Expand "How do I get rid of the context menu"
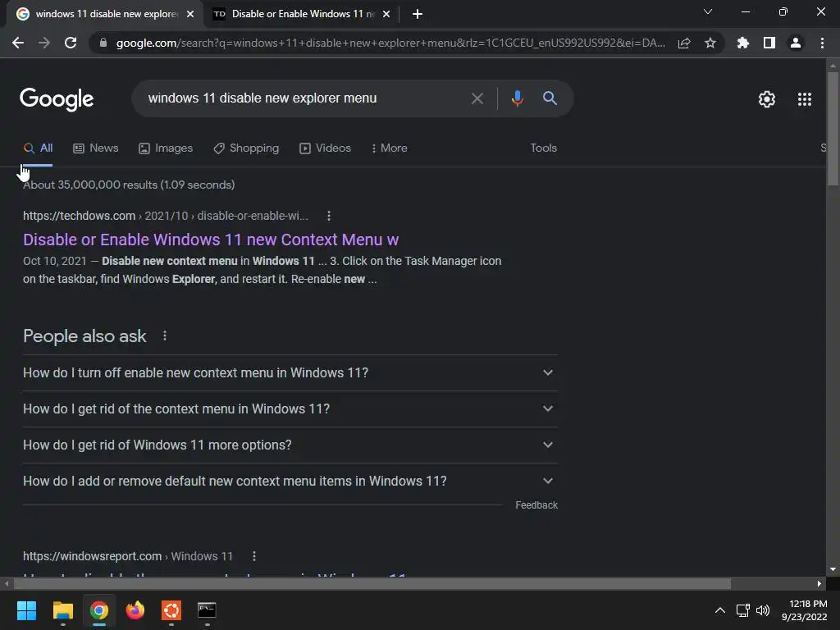The image size is (840, 630). tap(290, 409)
